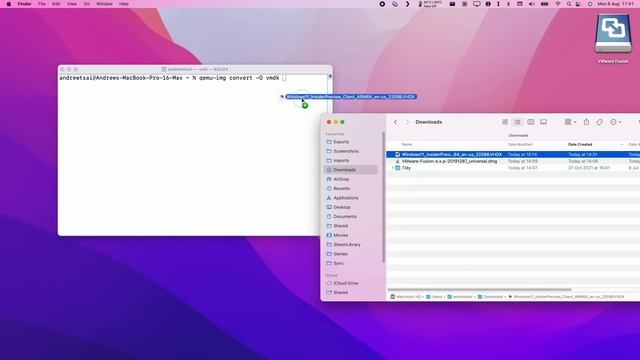Click the Tags icon in Finder toolbar

pos(599,122)
